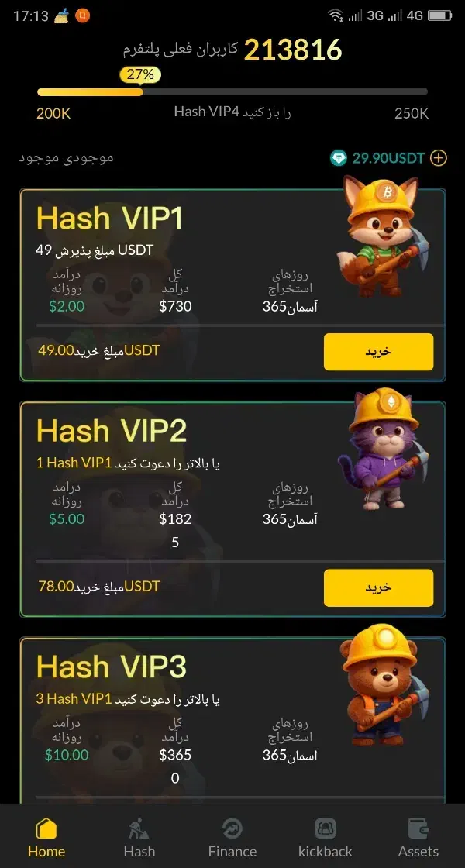This screenshot has width=465, height=868.
Task: Tap the 213816 platform users counter
Action: click(293, 50)
